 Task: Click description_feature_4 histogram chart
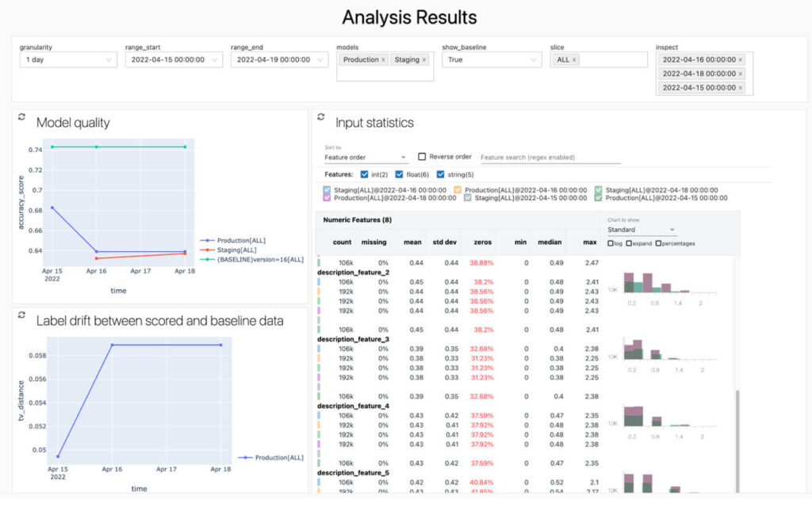[663, 422]
